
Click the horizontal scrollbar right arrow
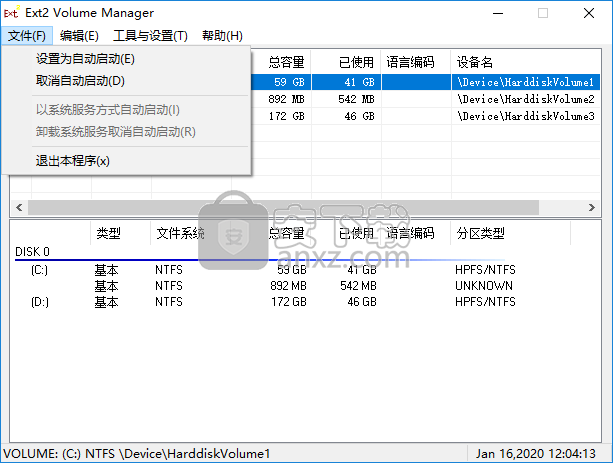591,207
